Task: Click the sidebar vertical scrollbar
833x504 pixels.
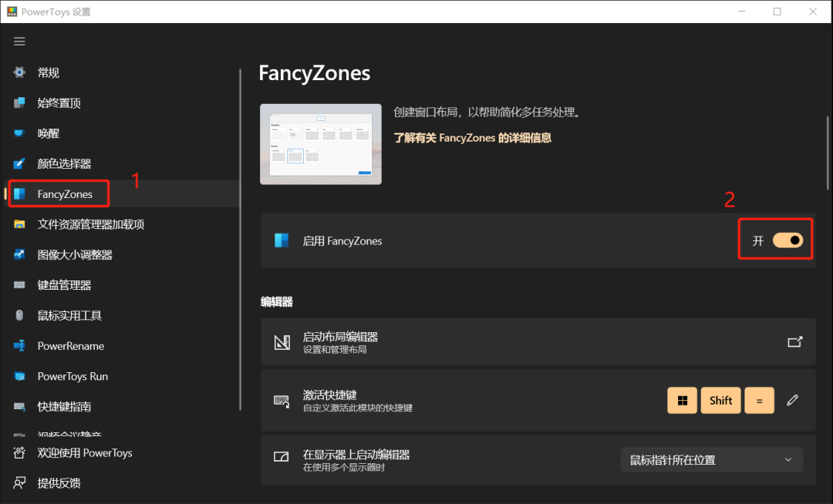Action: tap(240, 239)
